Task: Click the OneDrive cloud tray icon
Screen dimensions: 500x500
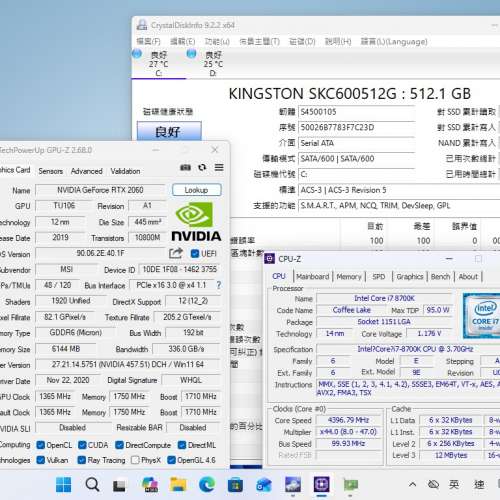Action: pos(433,484)
